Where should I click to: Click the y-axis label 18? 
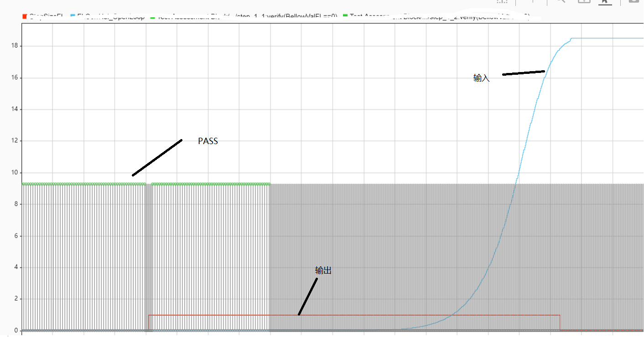coord(14,46)
